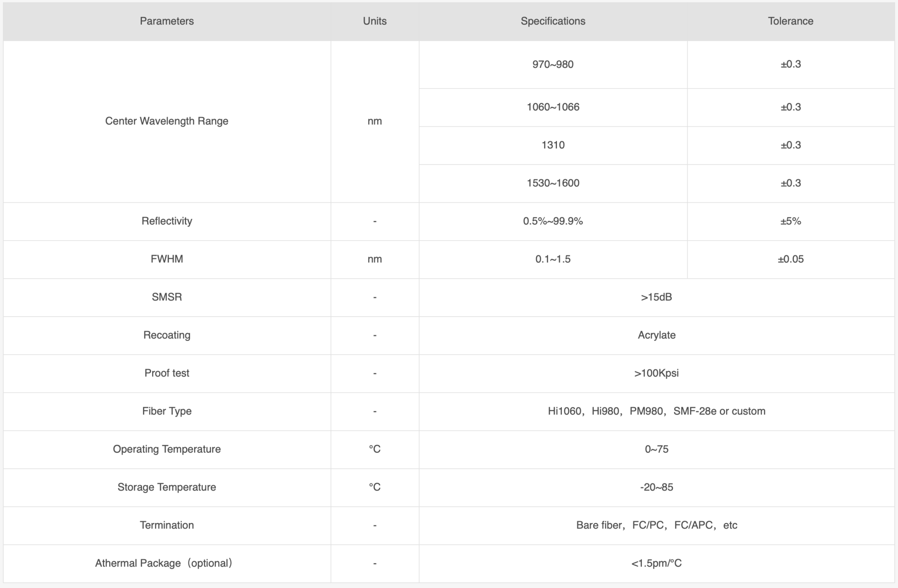Image resolution: width=898 pixels, height=588 pixels.
Task: Click the Units column header
Action: pyautogui.click(x=374, y=21)
